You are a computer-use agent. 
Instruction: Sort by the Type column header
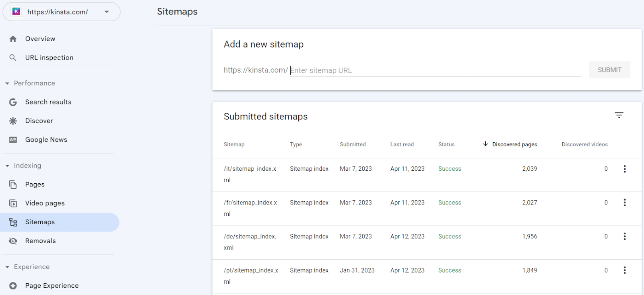click(x=296, y=144)
